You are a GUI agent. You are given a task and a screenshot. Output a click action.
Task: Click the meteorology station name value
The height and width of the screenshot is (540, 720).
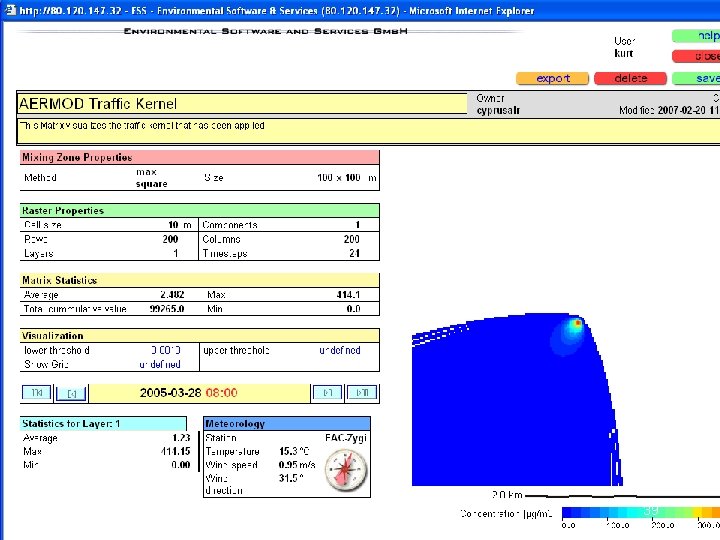[x=346, y=438]
